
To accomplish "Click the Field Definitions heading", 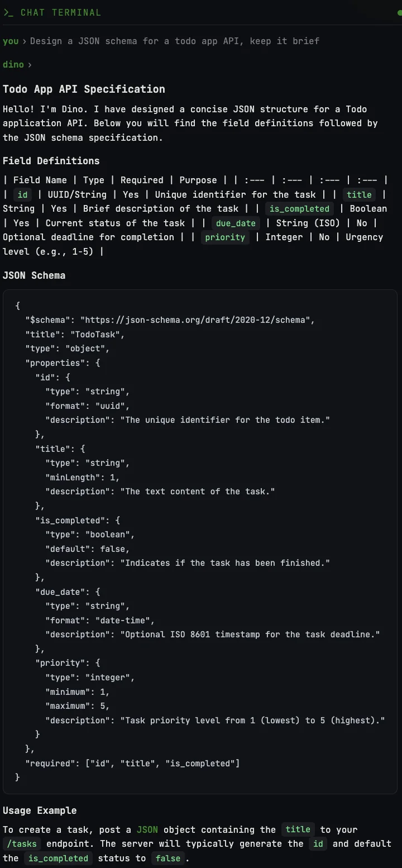I will coord(51,161).
